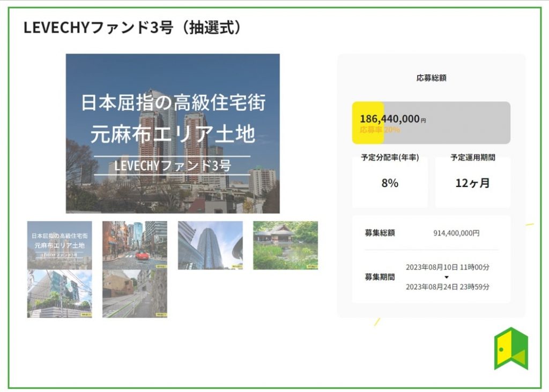Select the green-terraced building thumbnail
The width and height of the screenshot is (549, 392).
(60, 294)
